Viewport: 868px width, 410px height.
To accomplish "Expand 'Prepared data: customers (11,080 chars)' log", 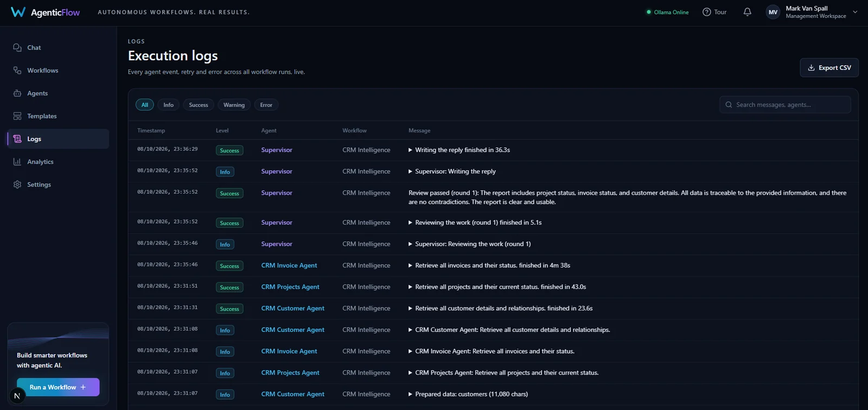I will pos(410,394).
